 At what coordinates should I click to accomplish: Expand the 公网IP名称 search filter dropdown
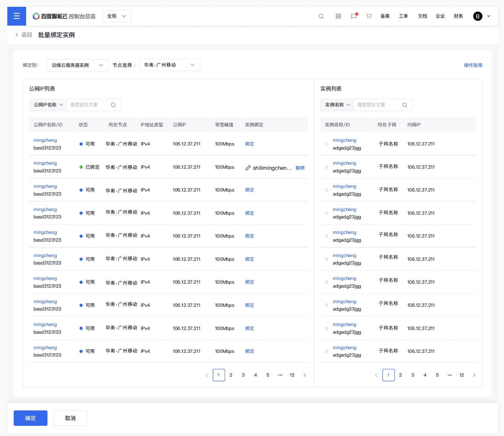[48, 105]
